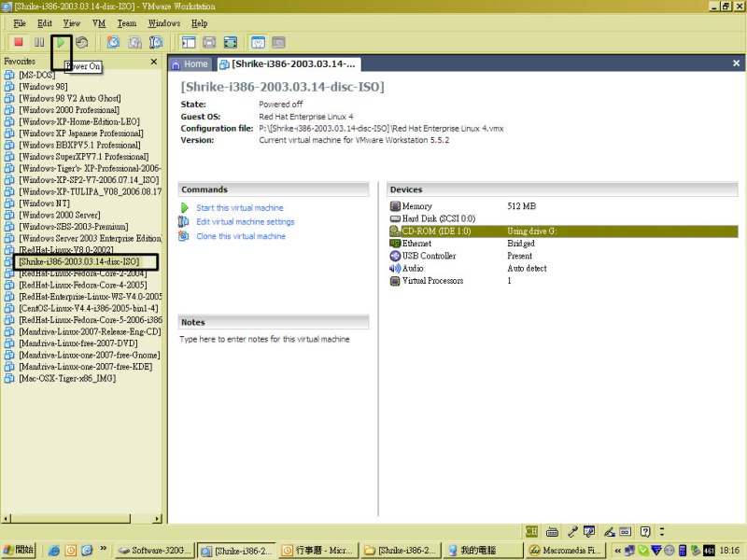
Task: Switch to the Home tab
Action: pos(190,64)
